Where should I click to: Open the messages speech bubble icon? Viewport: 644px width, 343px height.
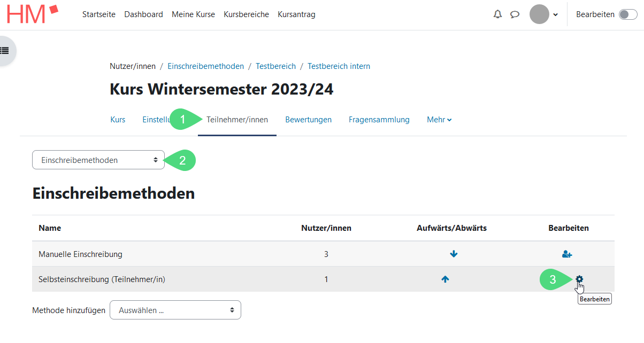pos(515,14)
